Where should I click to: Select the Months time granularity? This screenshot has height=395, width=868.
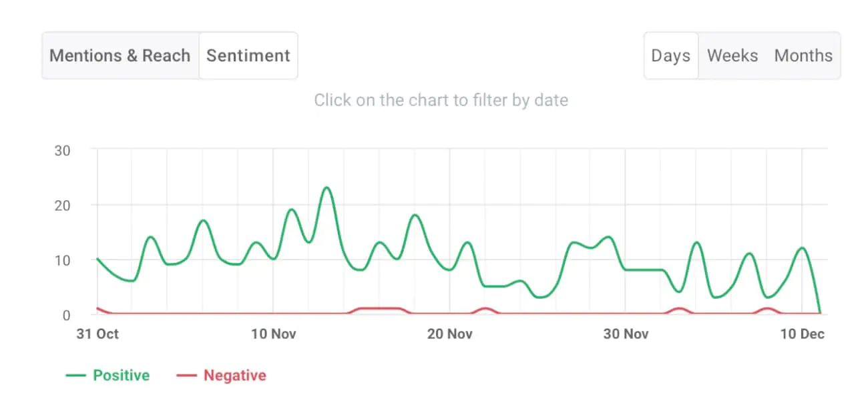coord(803,55)
